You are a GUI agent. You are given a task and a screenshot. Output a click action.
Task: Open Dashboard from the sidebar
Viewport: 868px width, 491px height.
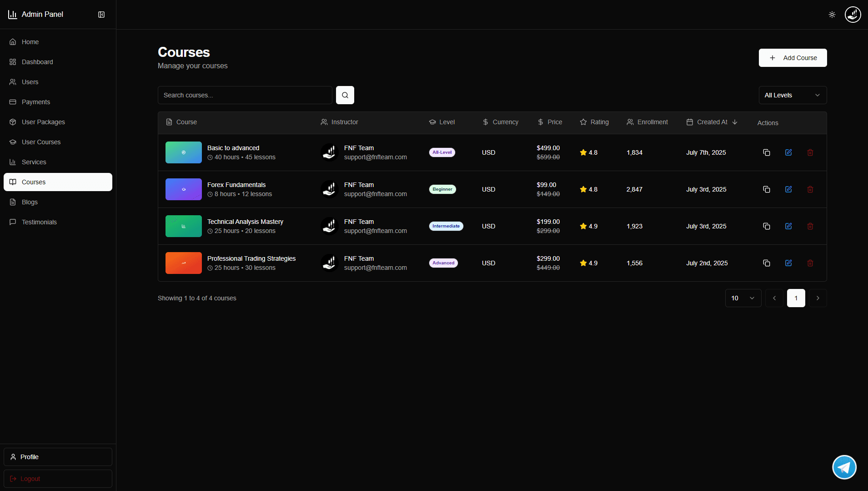pos(58,62)
